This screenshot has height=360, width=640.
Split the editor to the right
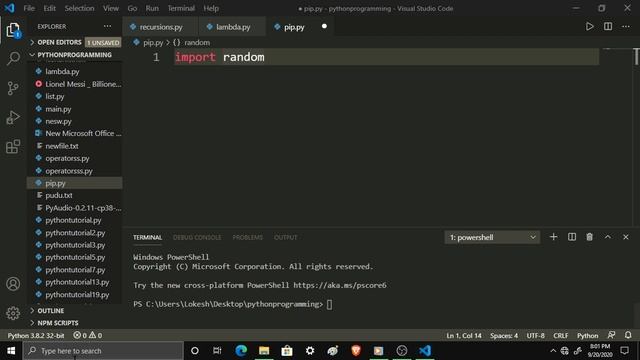click(608, 27)
